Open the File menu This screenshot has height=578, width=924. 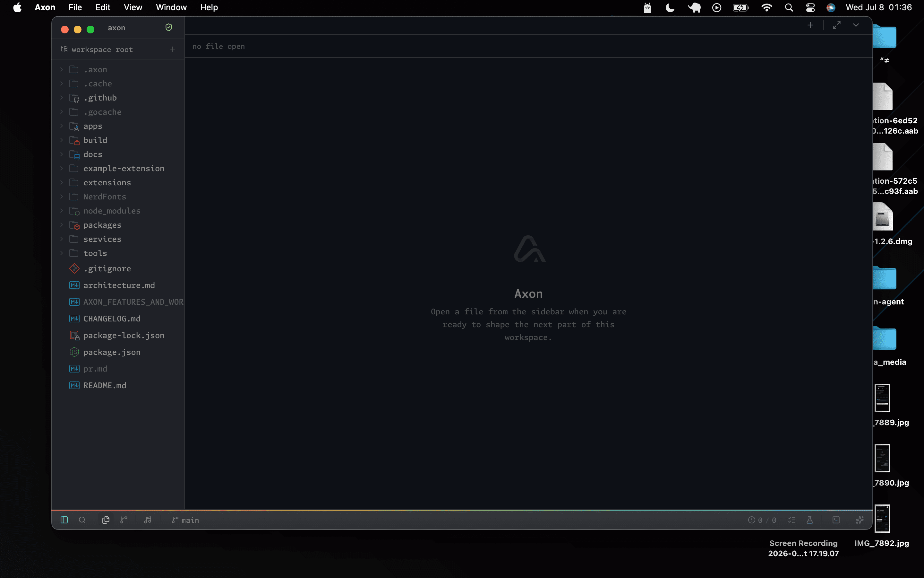(x=75, y=7)
